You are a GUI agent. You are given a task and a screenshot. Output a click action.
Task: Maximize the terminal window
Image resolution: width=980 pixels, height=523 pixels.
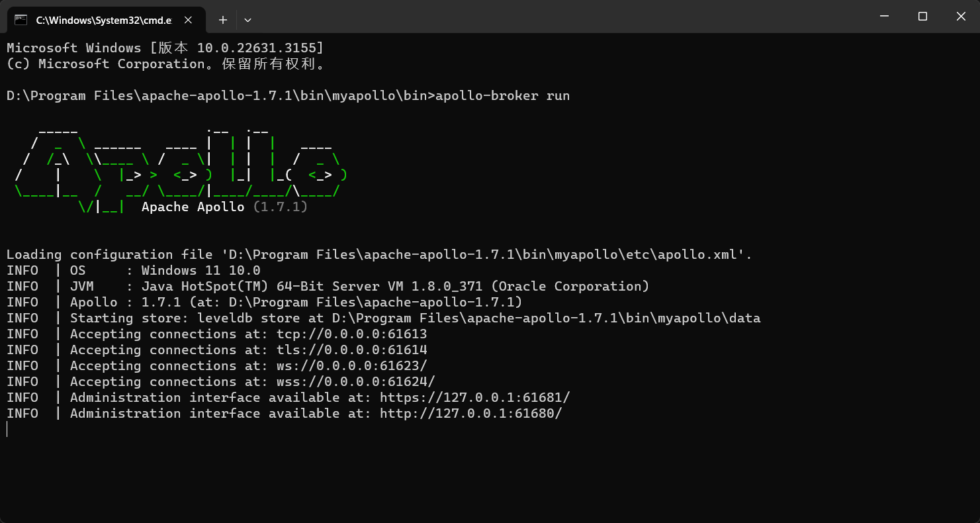922,17
